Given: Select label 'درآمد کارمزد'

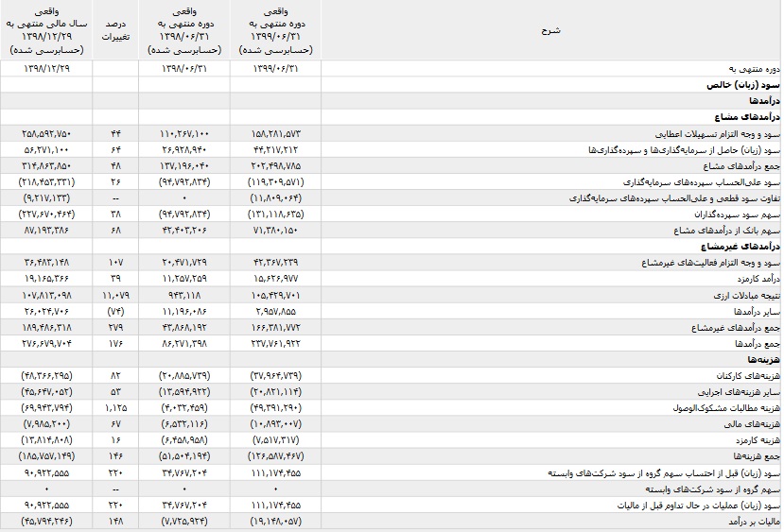Looking at the screenshot, I should (x=758, y=278).
